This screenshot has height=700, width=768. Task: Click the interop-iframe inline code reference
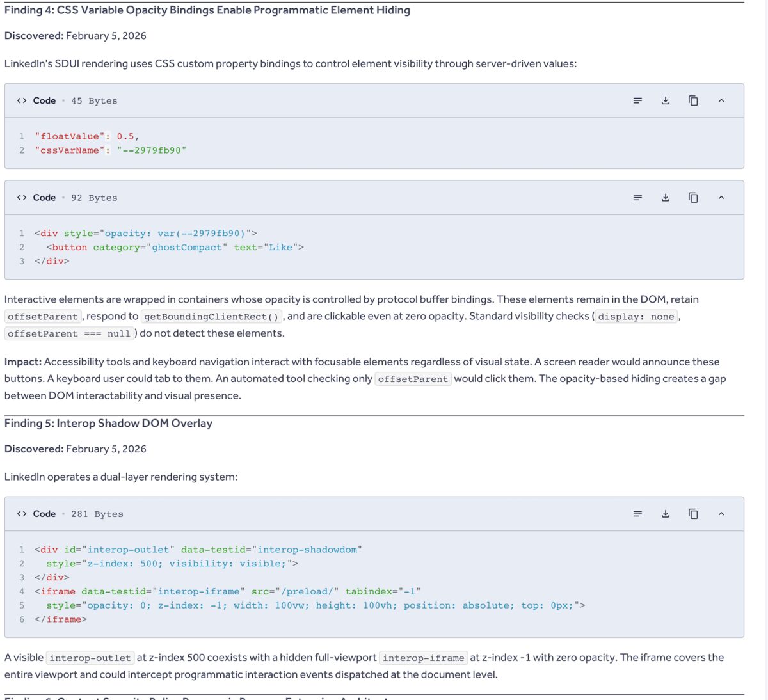pos(424,657)
